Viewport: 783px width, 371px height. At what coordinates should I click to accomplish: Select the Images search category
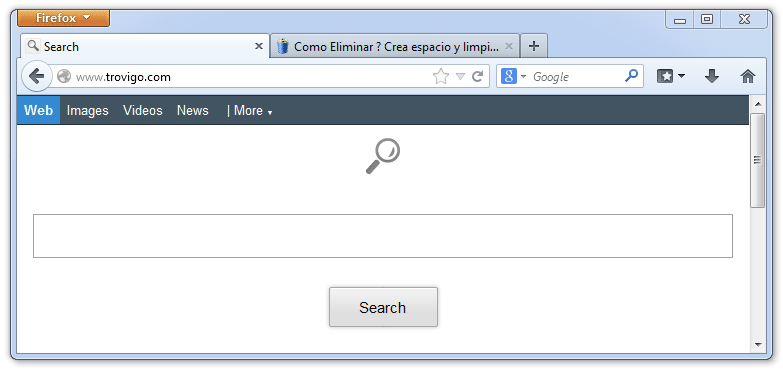coord(87,110)
